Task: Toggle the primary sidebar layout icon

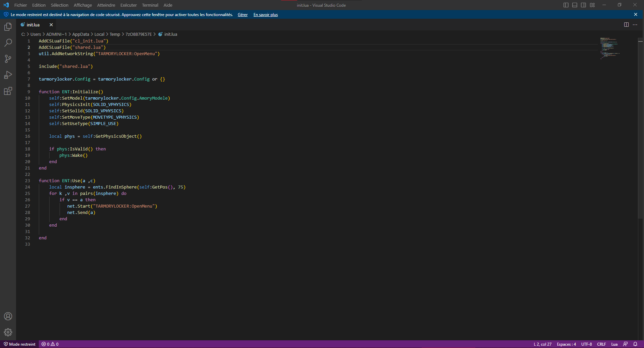Action: [x=566, y=5]
